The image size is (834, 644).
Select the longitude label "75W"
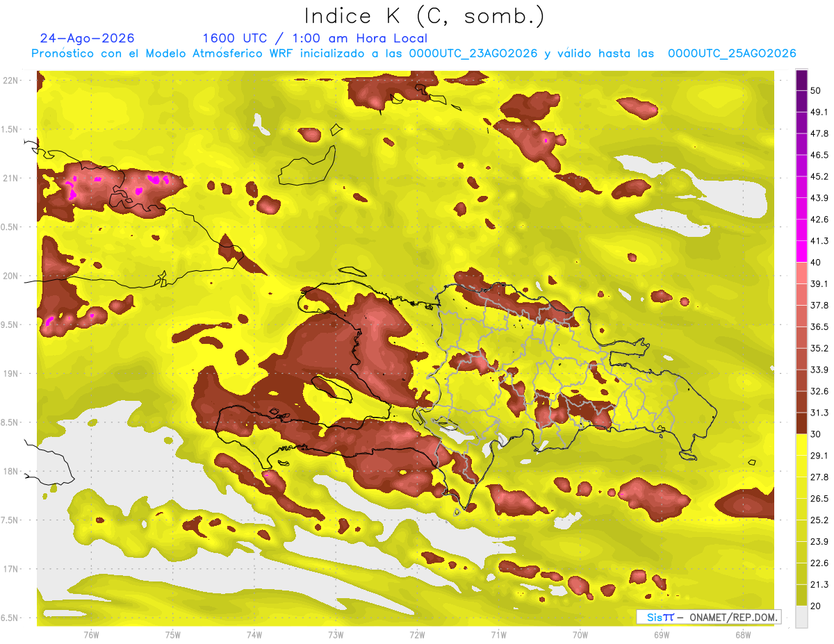(x=172, y=634)
